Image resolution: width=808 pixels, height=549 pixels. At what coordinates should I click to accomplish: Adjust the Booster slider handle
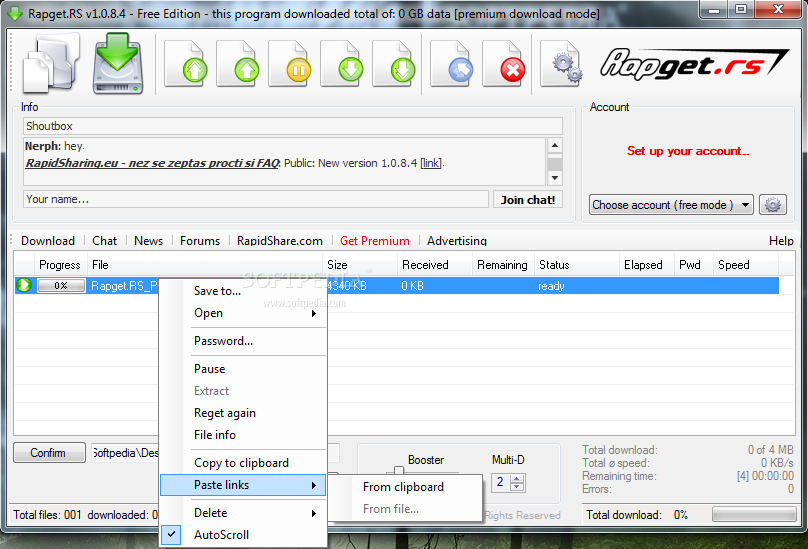(399, 470)
